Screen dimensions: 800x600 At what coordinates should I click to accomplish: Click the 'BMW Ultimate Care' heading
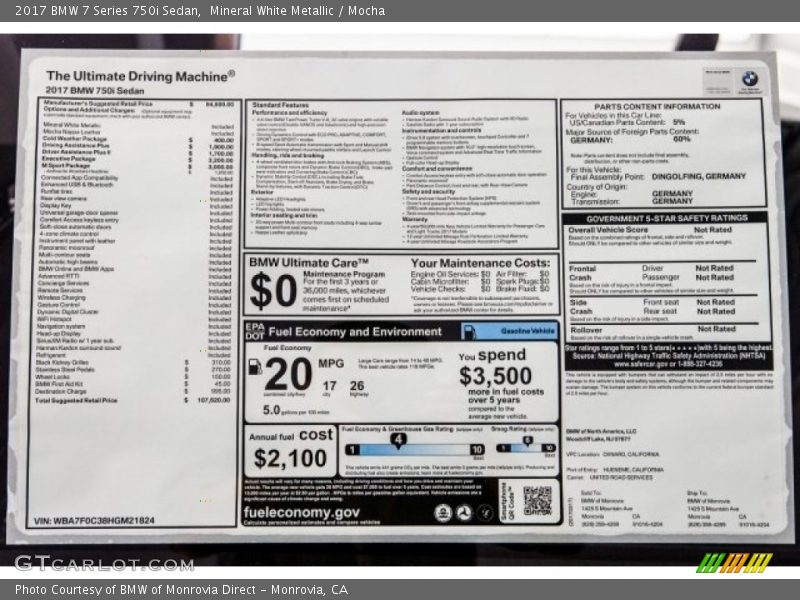coord(309,263)
